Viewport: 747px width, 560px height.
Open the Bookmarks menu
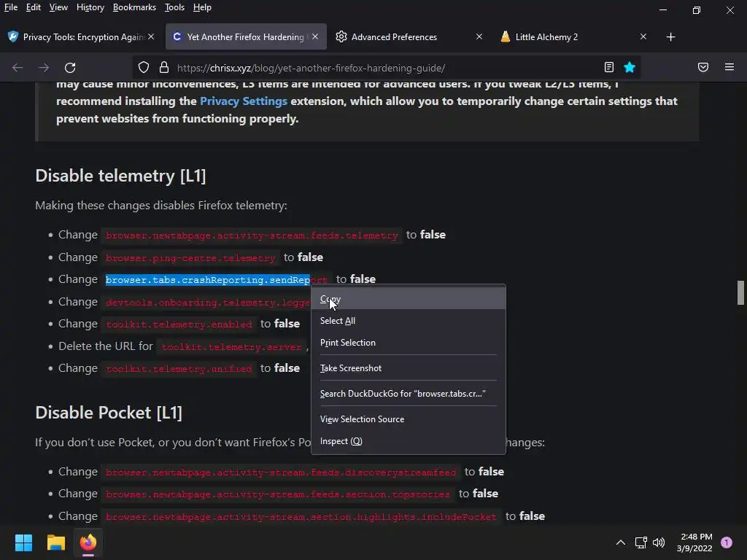134,7
